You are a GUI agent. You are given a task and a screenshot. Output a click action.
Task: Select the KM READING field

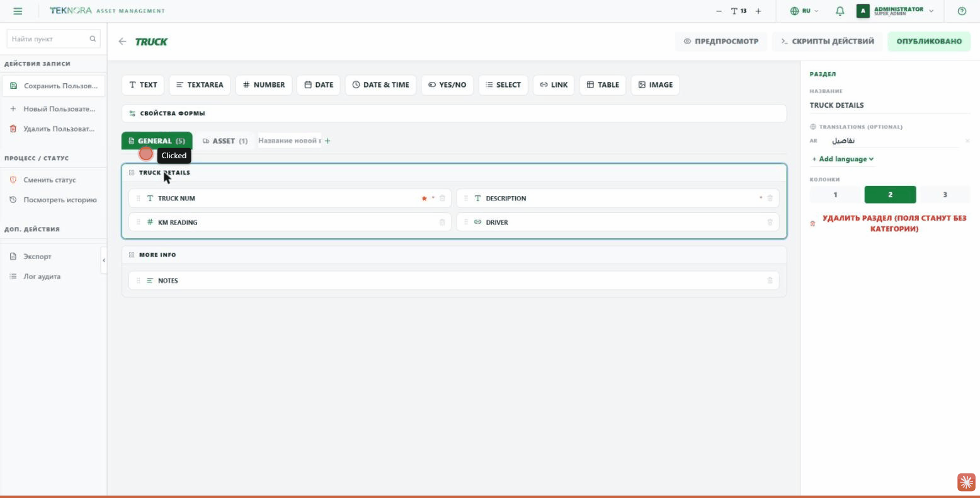(x=290, y=222)
